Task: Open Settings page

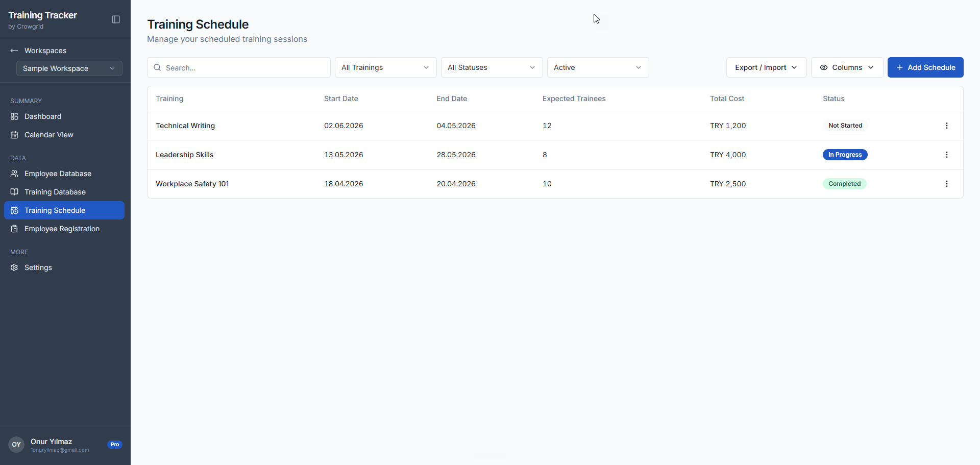Action: coord(64,267)
